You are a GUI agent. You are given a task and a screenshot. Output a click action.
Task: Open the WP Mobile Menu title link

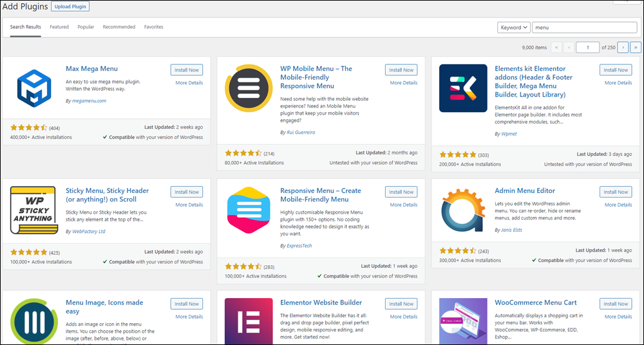(x=316, y=77)
